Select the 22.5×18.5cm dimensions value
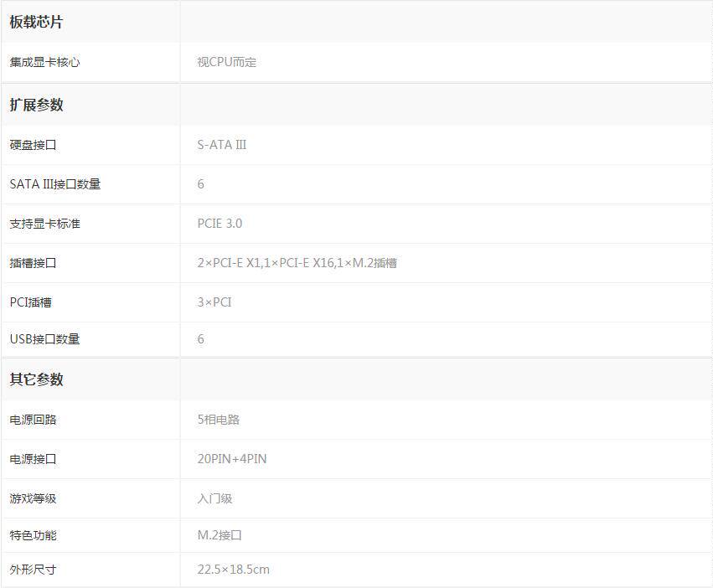Image resolution: width=713 pixels, height=588 pixels. click(x=234, y=570)
